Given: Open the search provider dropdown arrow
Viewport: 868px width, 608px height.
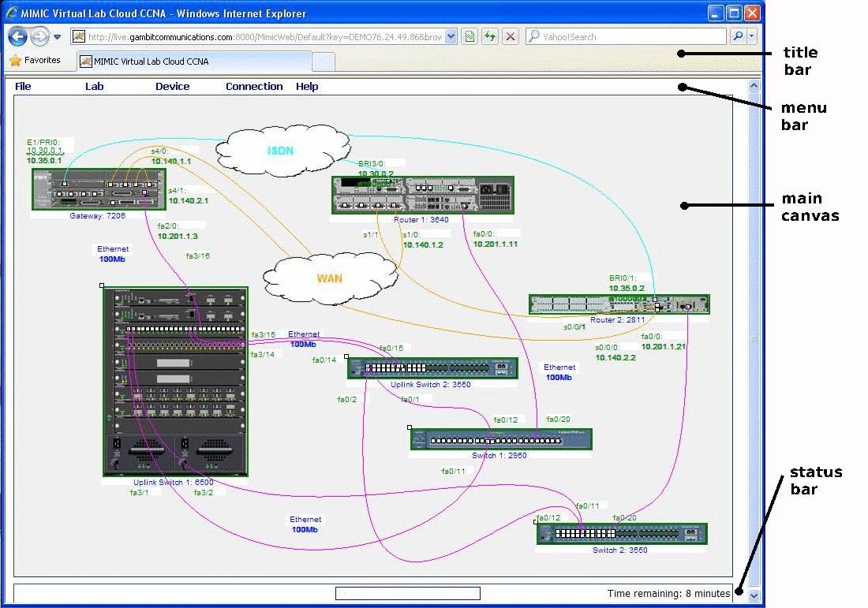Looking at the screenshot, I should pyautogui.click(x=751, y=37).
